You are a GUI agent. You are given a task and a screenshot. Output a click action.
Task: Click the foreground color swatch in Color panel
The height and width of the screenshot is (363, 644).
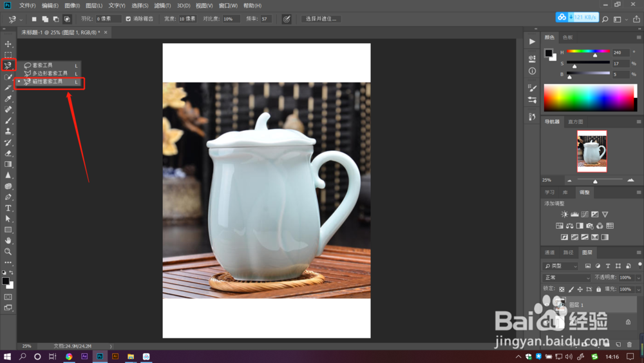tap(548, 53)
